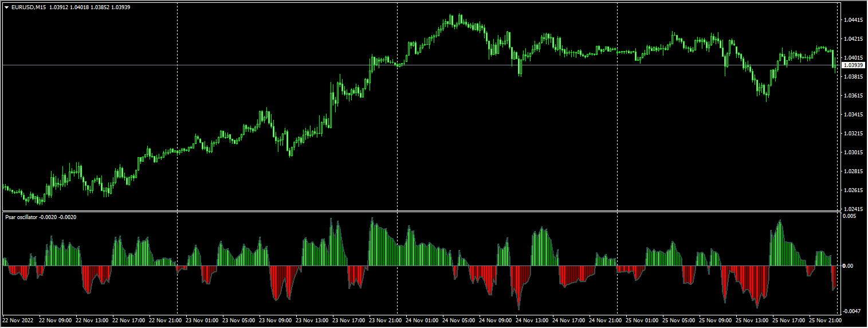Click the 22 Nov 2022 time label
The width and height of the screenshot is (868, 328).
(x=18, y=321)
